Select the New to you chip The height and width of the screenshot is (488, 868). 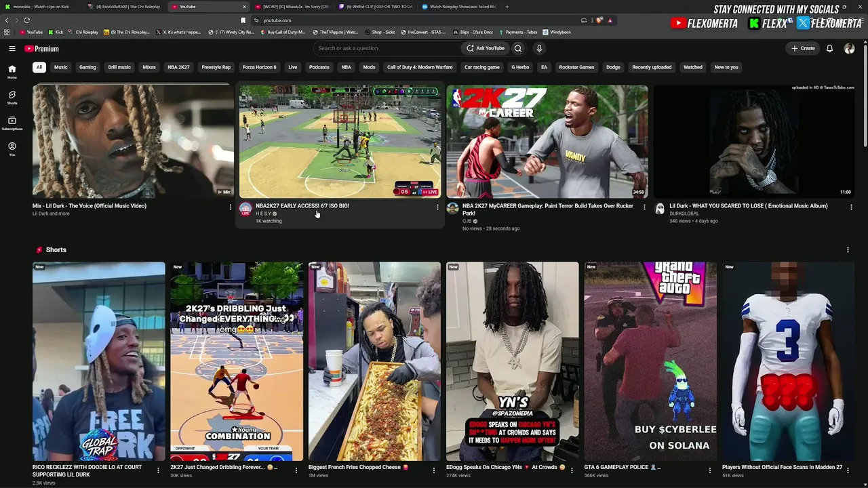[726, 67]
